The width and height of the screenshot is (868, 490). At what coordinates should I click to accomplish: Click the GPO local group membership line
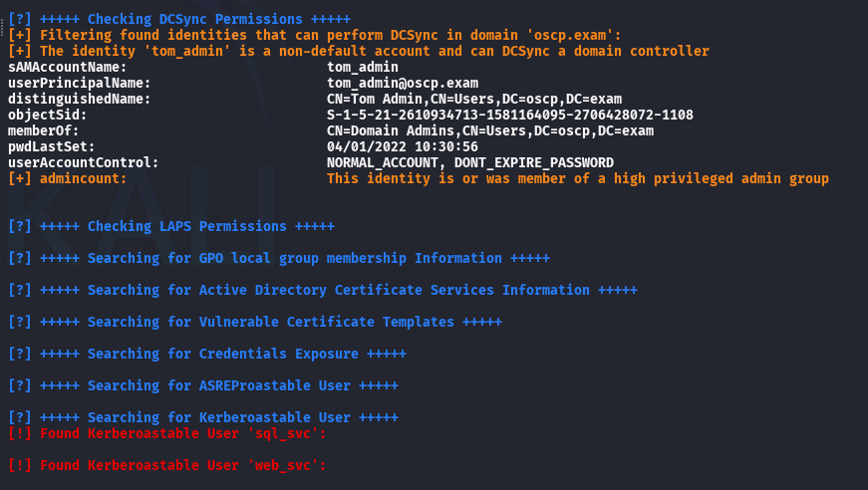click(x=279, y=258)
